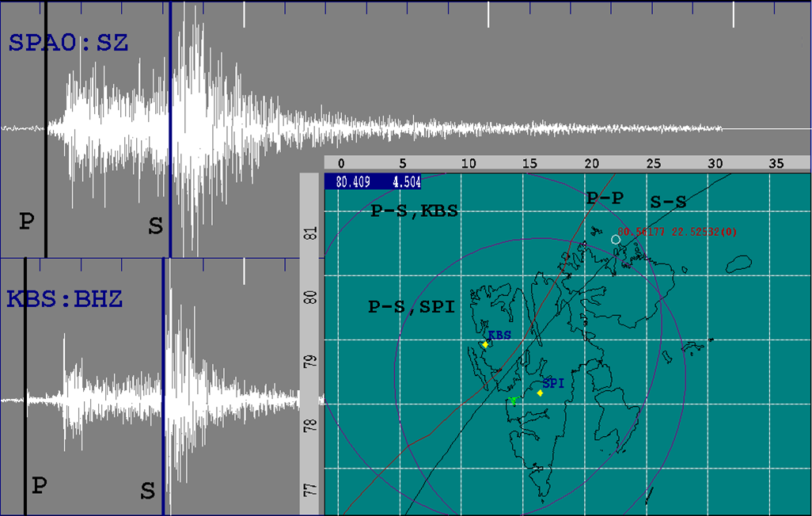
Task: Click longitude axis label 20
Action: click(591, 163)
